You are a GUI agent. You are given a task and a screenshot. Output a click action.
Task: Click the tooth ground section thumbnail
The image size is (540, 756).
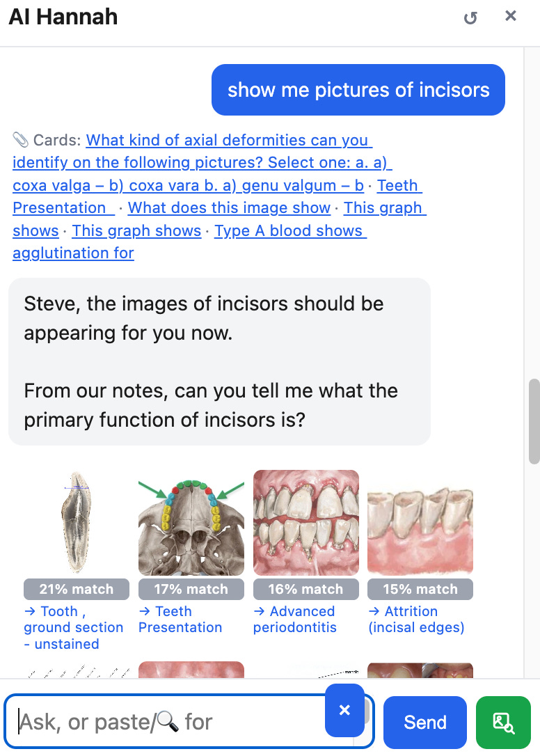click(76, 523)
